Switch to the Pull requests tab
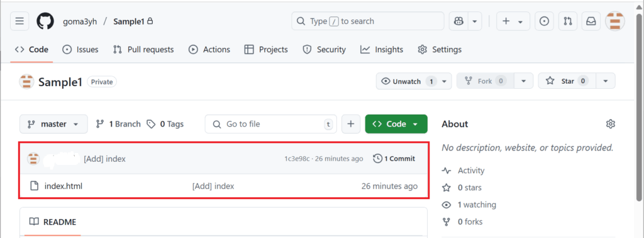The height and width of the screenshot is (238, 644). 143,50
